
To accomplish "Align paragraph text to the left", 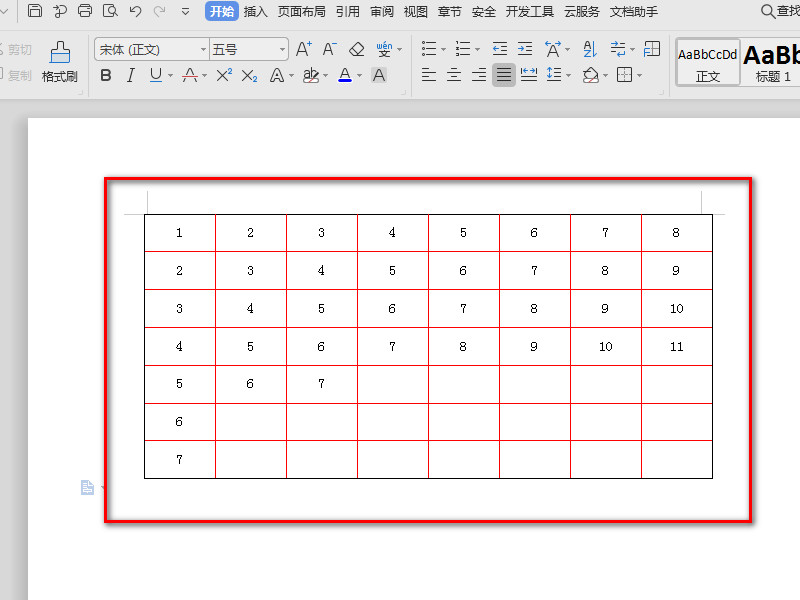I will click(x=429, y=76).
